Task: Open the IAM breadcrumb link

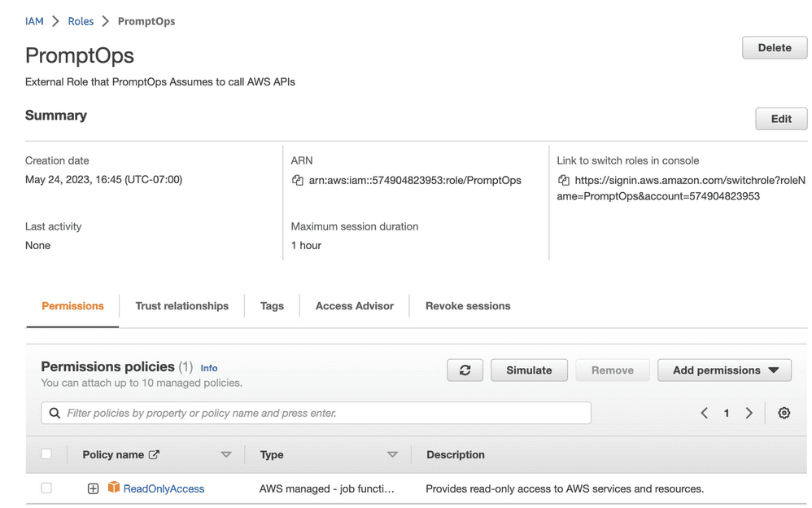Action: coord(34,21)
